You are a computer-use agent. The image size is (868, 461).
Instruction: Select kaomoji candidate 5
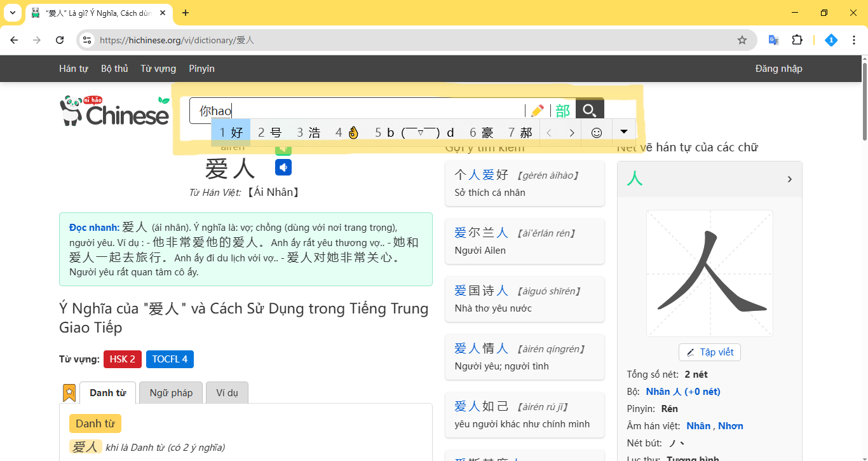coord(414,132)
